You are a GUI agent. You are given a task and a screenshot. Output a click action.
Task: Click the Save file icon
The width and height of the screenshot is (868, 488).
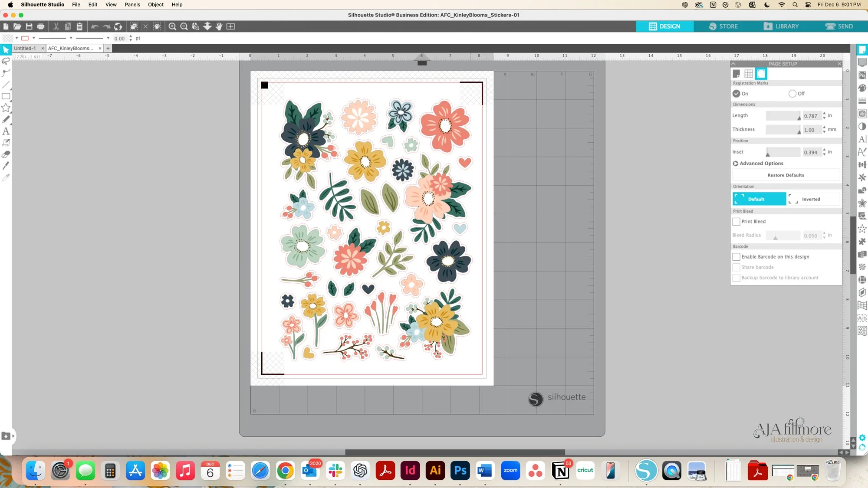pos(29,26)
